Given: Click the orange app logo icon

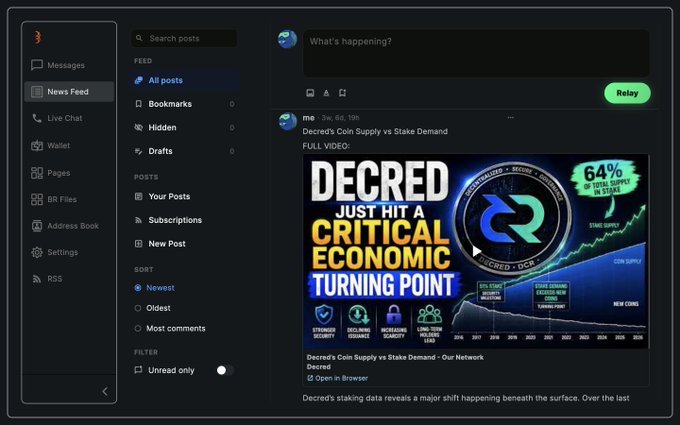Looking at the screenshot, I should (38, 37).
